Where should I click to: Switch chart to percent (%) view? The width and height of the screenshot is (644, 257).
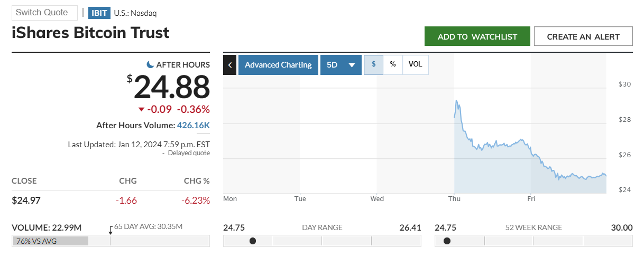393,64
